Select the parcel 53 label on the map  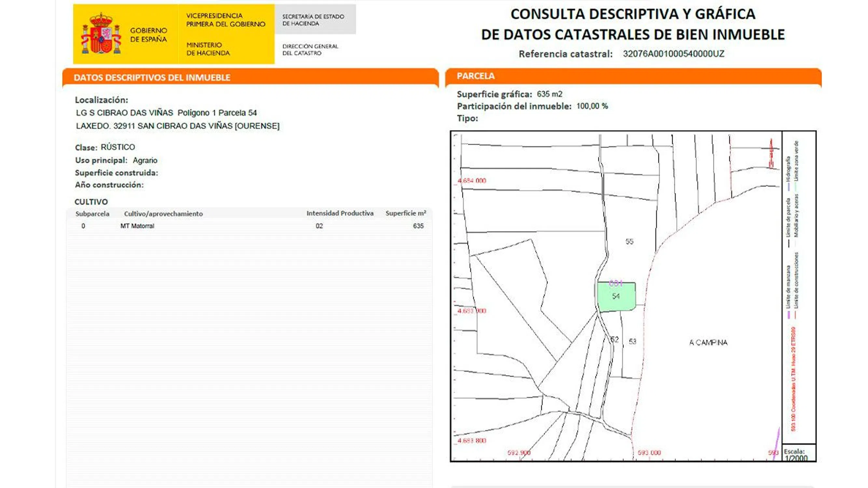point(632,342)
